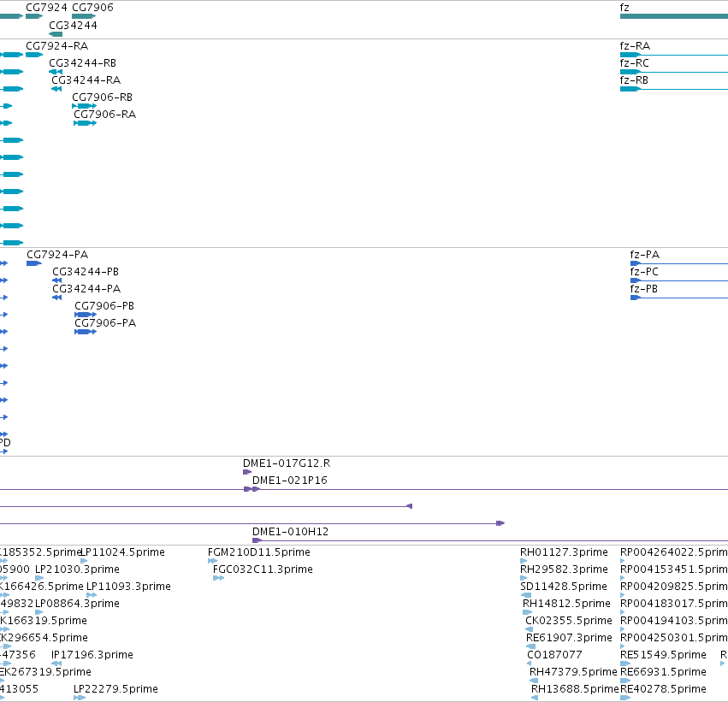The width and height of the screenshot is (728, 702).
Task: Open EST CK02355.5prime
Action: pyautogui.click(x=569, y=621)
